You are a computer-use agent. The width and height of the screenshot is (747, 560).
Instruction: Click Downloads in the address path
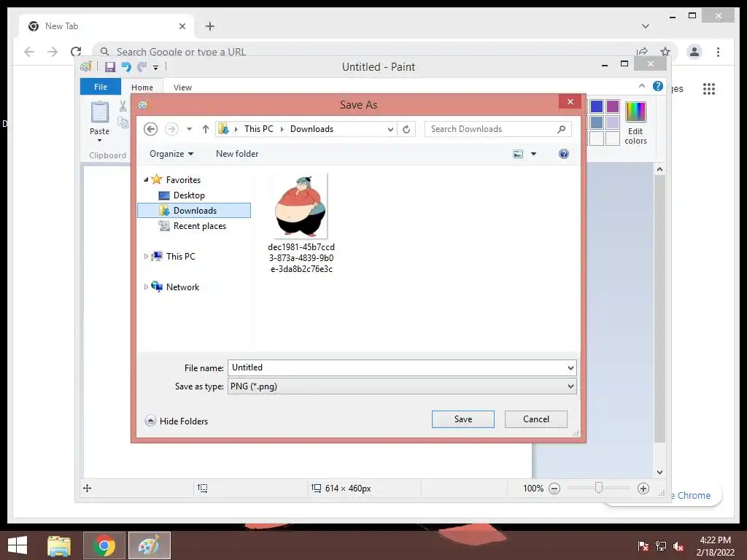[311, 129]
